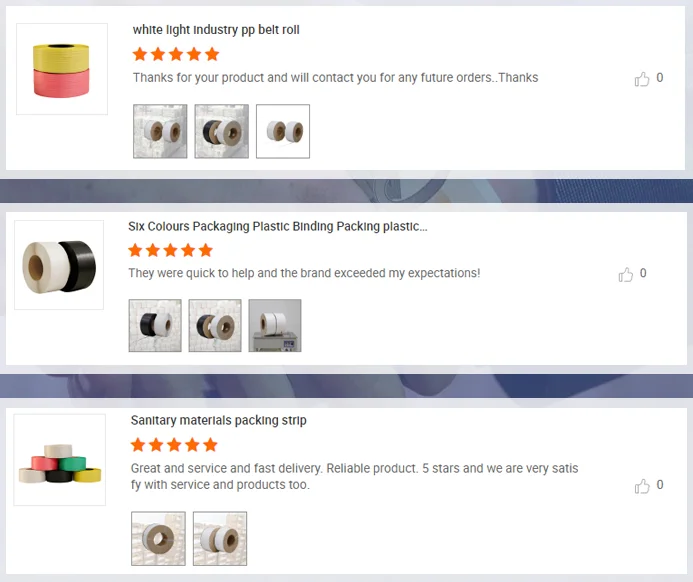View second photo with black roll in first review

tap(221, 131)
